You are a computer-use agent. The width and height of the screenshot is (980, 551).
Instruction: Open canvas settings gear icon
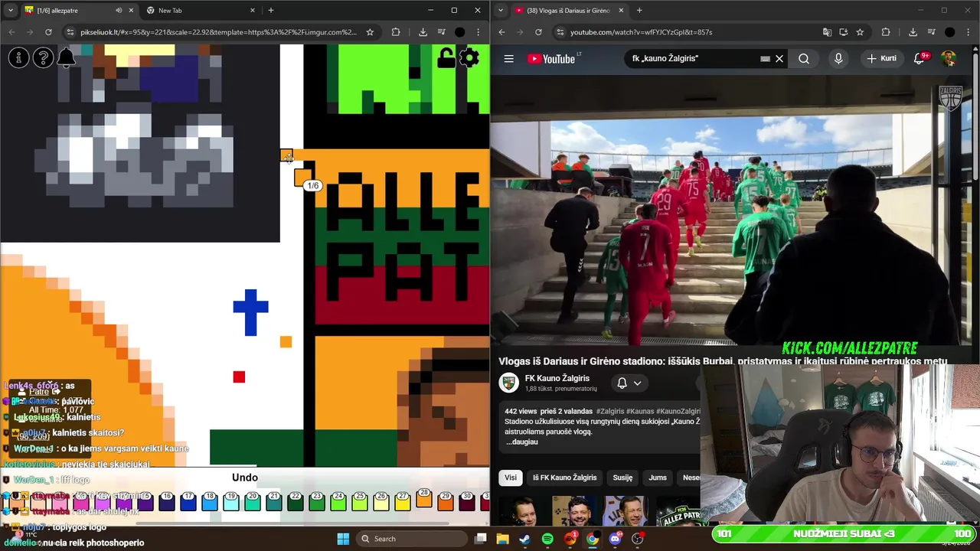[x=469, y=57]
